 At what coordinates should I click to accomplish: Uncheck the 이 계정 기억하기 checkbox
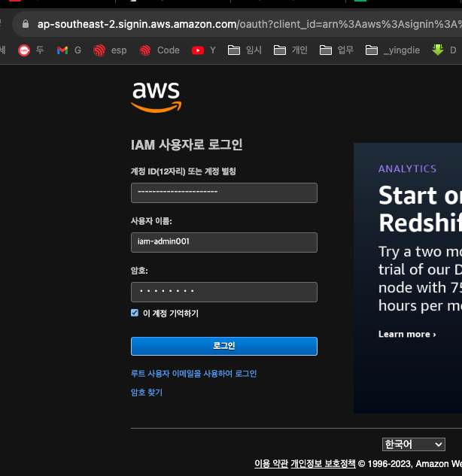135,313
